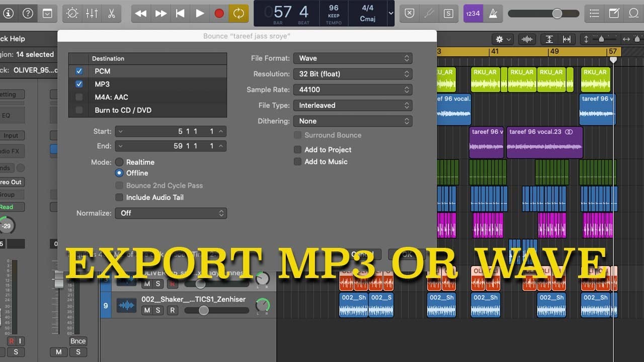Fast forward the transport
The image size is (644, 362).
(160, 14)
